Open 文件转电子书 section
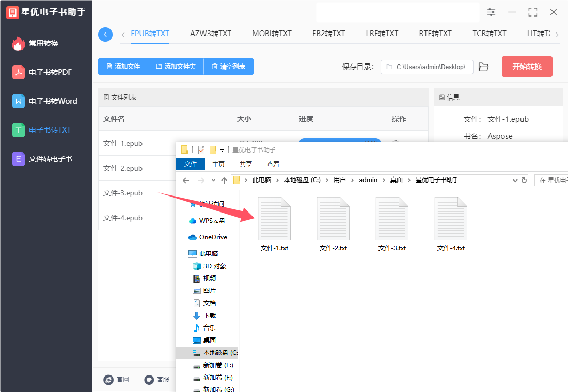Screen dimensions: 568x392 [x=42, y=159]
